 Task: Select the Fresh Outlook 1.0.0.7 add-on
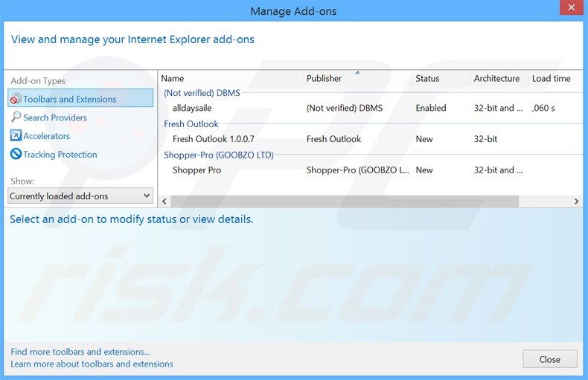(x=214, y=139)
